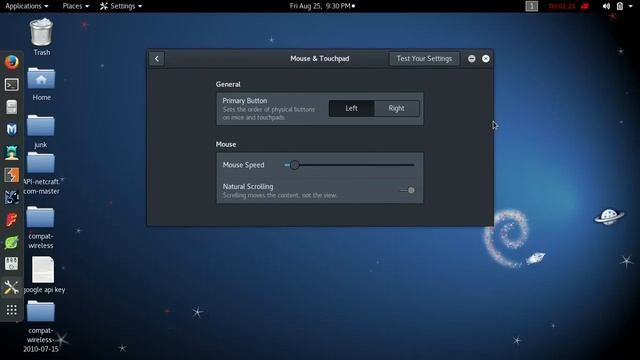Open Maltego blue M dock icon
This screenshot has height=360, width=640.
pyautogui.click(x=12, y=129)
